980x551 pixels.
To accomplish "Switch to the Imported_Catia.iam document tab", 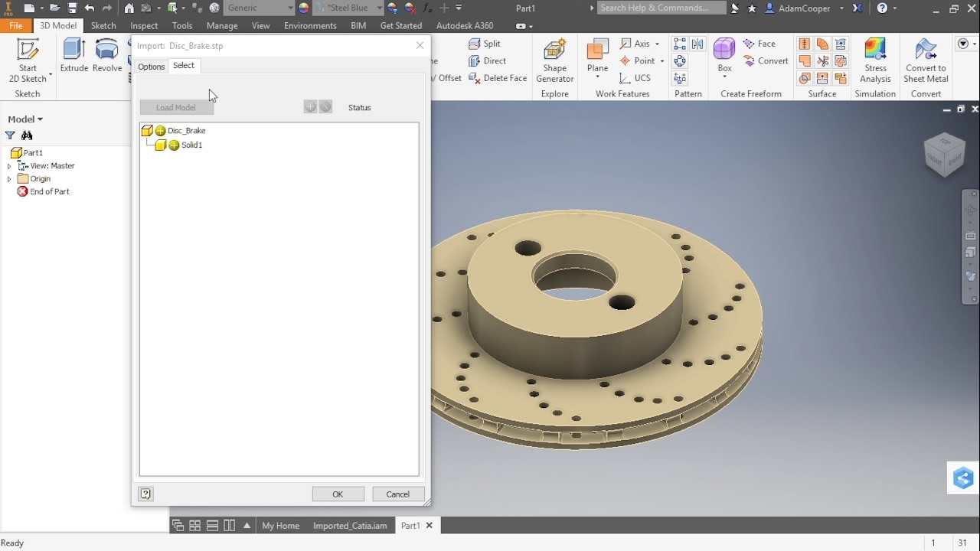I will (x=351, y=526).
